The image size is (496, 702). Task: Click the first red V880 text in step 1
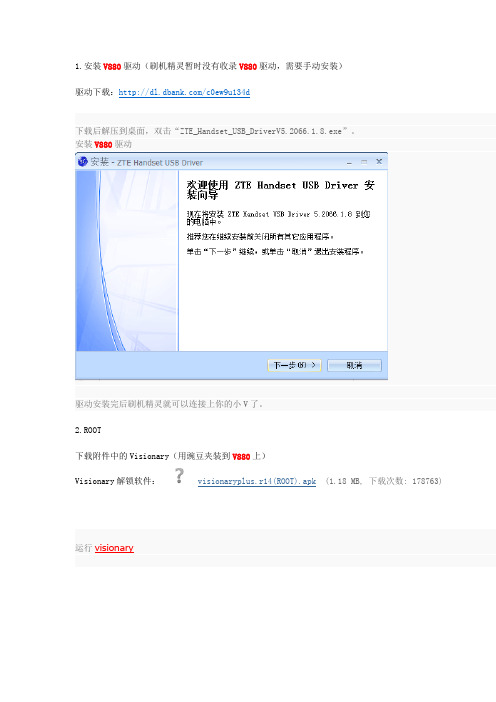[112, 67]
